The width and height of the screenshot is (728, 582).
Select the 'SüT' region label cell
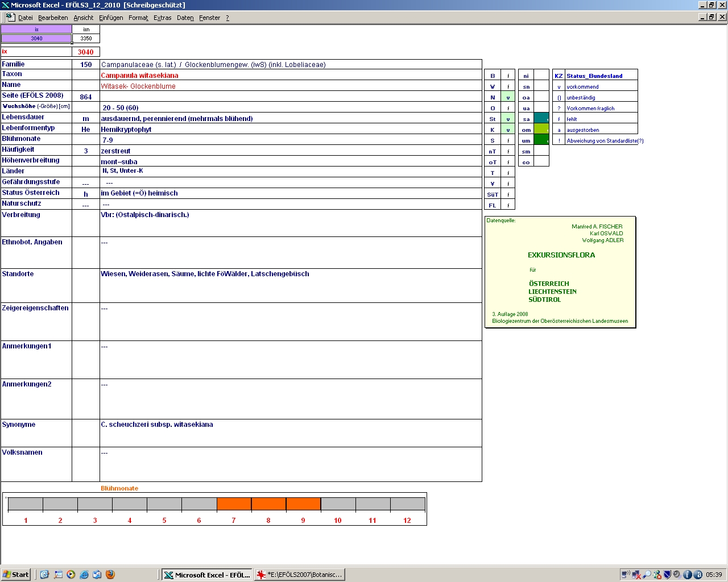click(493, 194)
